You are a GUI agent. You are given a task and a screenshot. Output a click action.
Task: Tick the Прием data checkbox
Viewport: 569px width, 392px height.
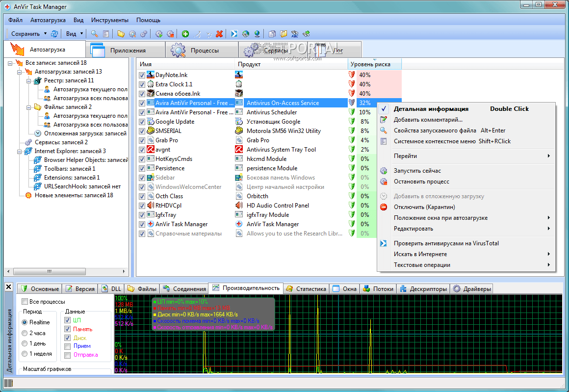point(67,346)
